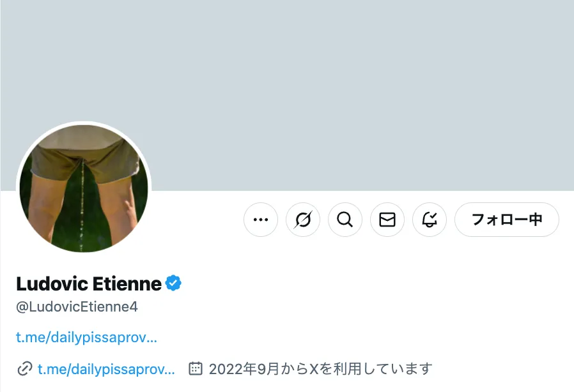Open the t.me link in the bio
Viewport: 574px width, 392px height.
tap(86, 337)
